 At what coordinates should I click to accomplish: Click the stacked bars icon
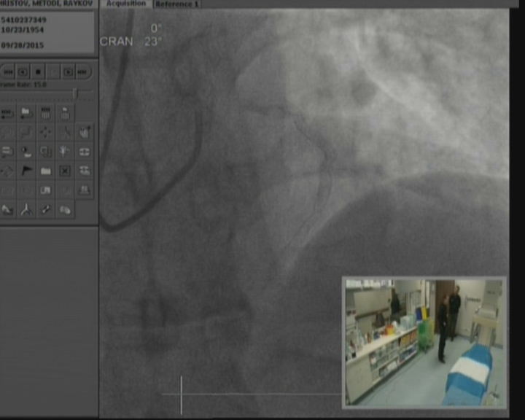(x=7, y=152)
